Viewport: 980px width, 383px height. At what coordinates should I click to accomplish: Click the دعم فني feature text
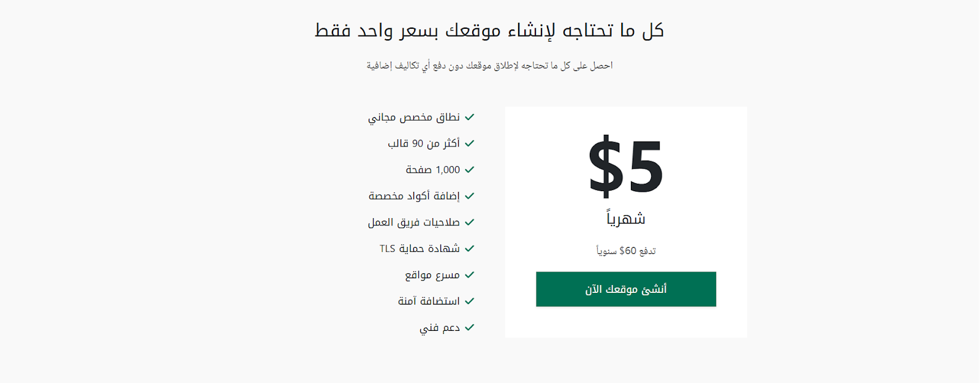point(440,328)
